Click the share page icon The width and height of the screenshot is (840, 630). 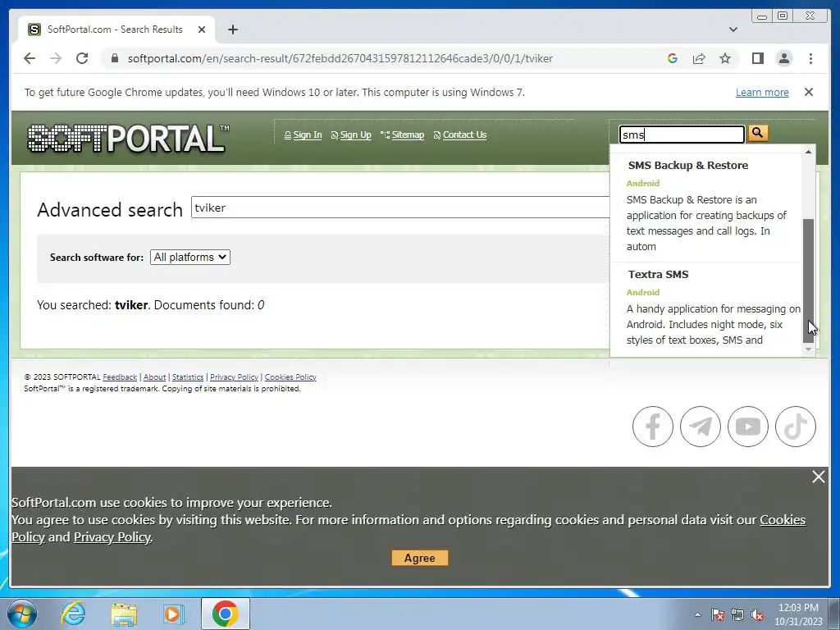coord(699,58)
